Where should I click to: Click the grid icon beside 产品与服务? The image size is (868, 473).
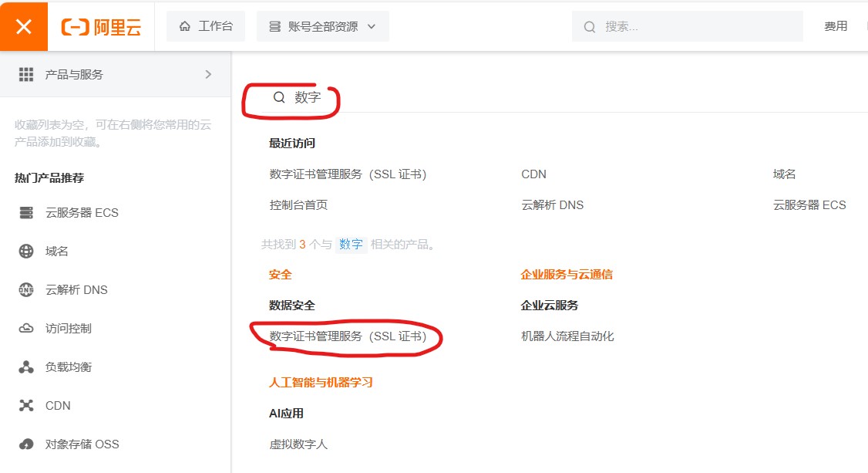pos(26,74)
